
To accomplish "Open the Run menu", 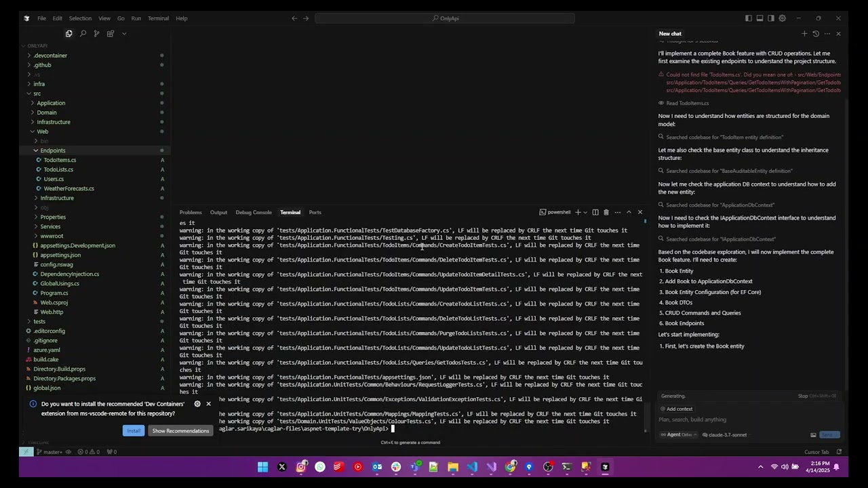I will point(136,18).
